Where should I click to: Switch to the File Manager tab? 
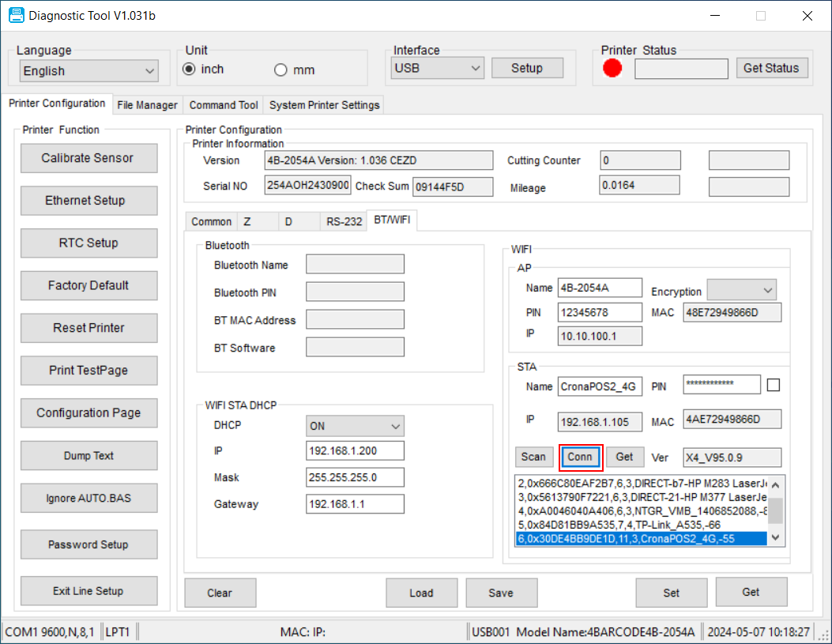(x=147, y=105)
